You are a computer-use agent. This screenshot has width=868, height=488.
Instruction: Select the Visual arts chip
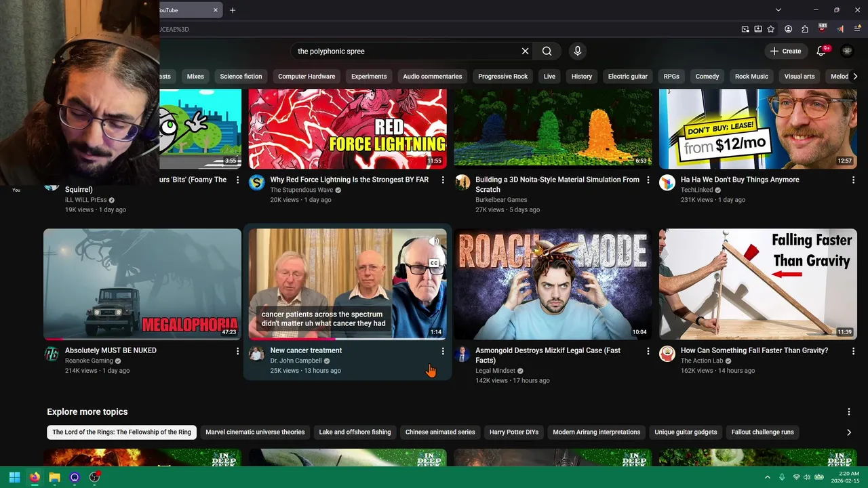point(800,77)
